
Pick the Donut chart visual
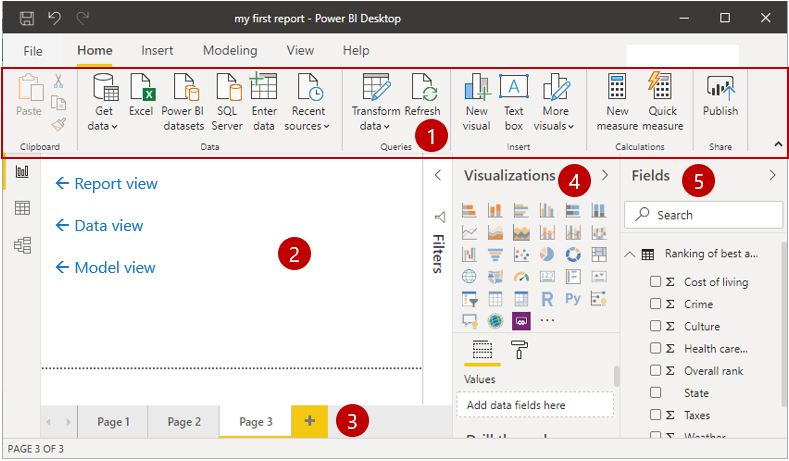(x=573, y=255)
